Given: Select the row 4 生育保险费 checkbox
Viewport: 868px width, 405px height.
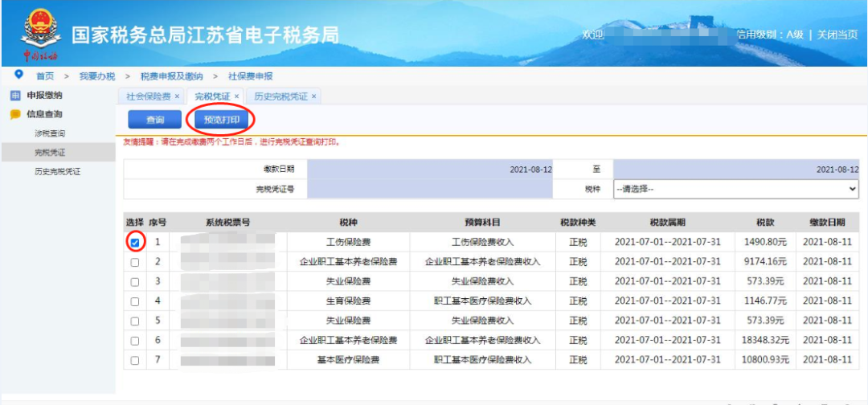Looking at the screenshot, I should click(135, 301).
